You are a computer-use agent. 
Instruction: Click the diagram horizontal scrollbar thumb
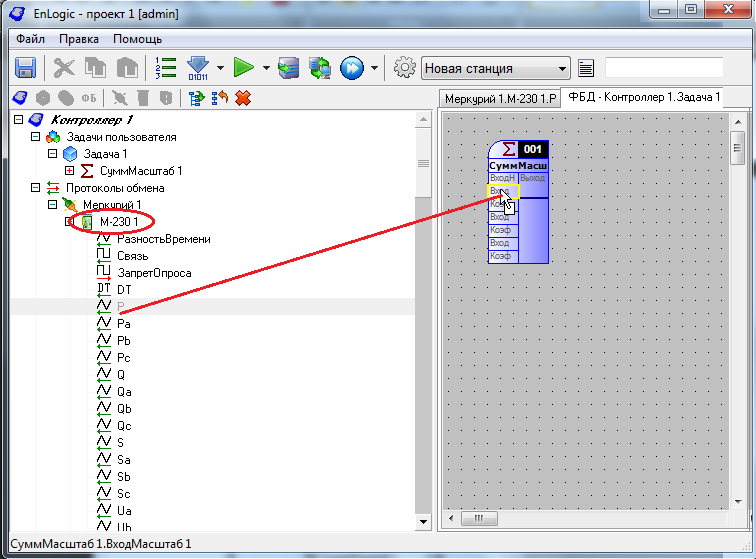(x=479, y=518)
